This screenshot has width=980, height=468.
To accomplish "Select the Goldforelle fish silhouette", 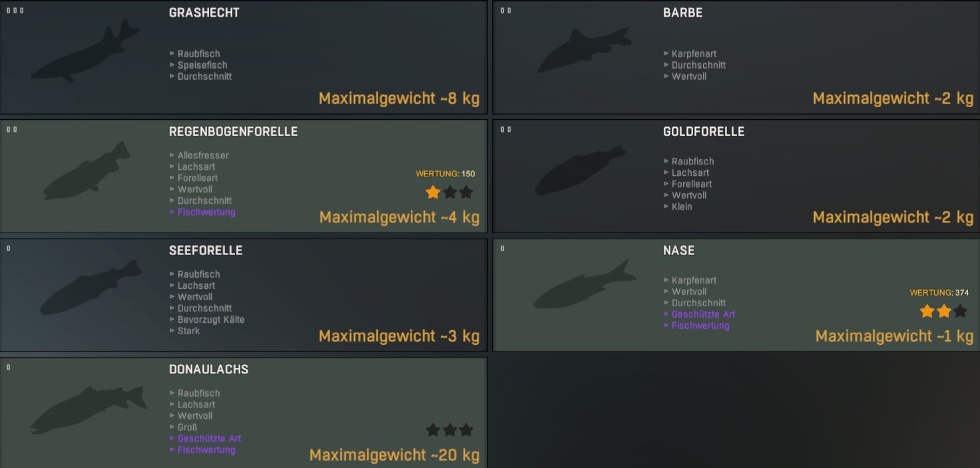I will 580,170.
